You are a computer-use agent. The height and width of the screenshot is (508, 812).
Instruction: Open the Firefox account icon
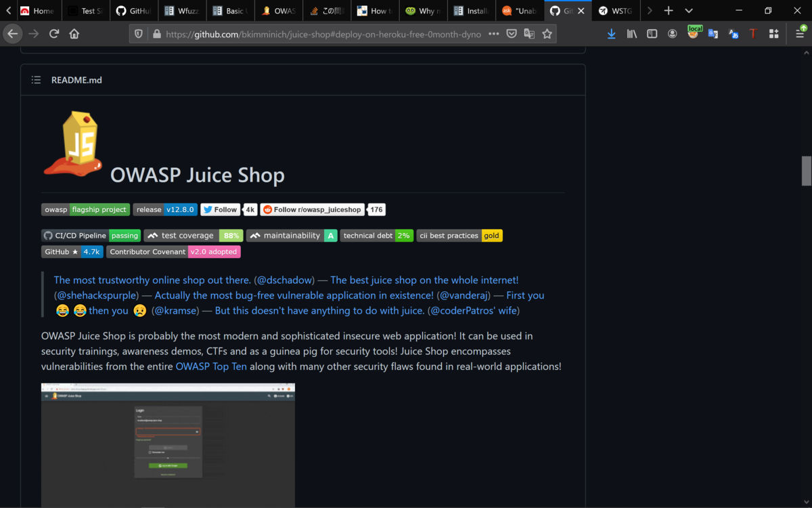pos(673,34)
